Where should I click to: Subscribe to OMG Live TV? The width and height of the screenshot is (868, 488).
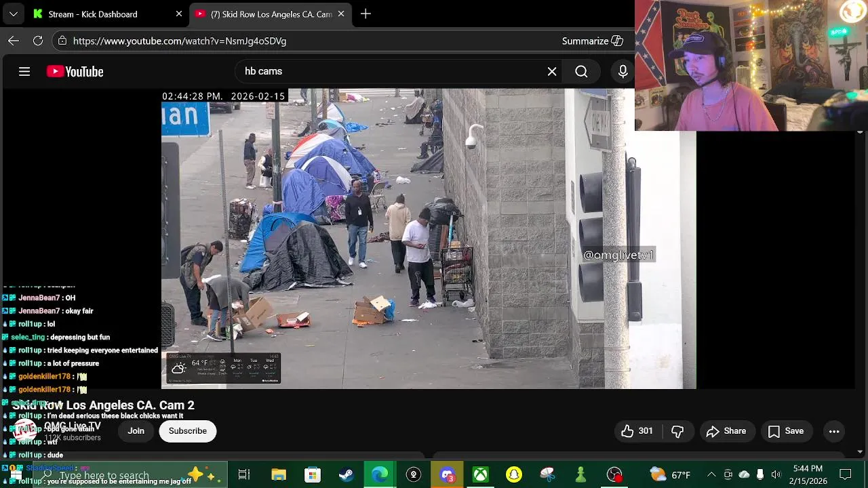pos(188,431)
